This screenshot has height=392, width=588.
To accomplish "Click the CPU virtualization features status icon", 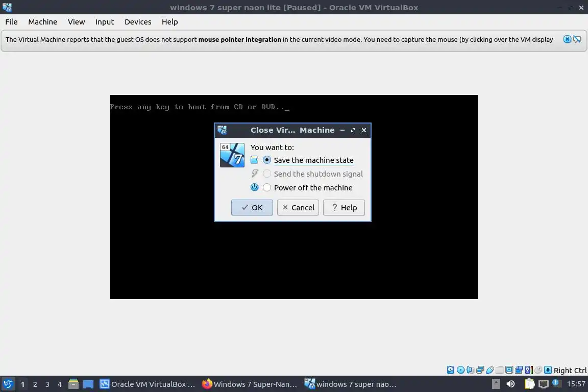I will (x=529, y=370).
